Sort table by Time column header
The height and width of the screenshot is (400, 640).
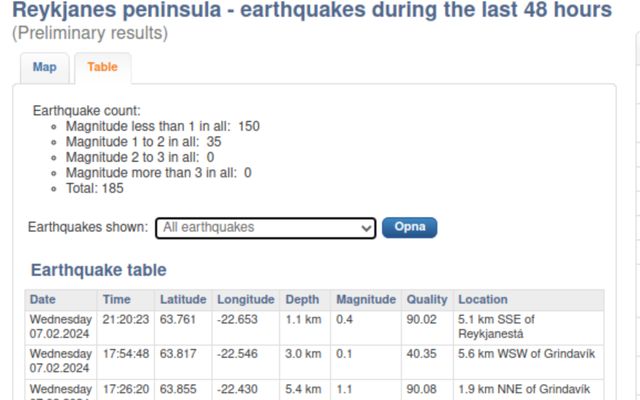pyautogui.click(x=116, y=300)
